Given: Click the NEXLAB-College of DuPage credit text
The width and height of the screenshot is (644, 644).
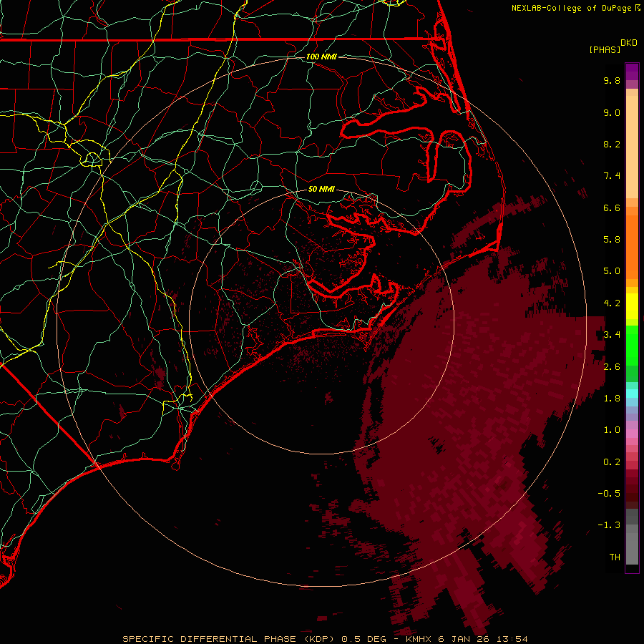Looking at the screenshot, I should [x=571, y=8].
